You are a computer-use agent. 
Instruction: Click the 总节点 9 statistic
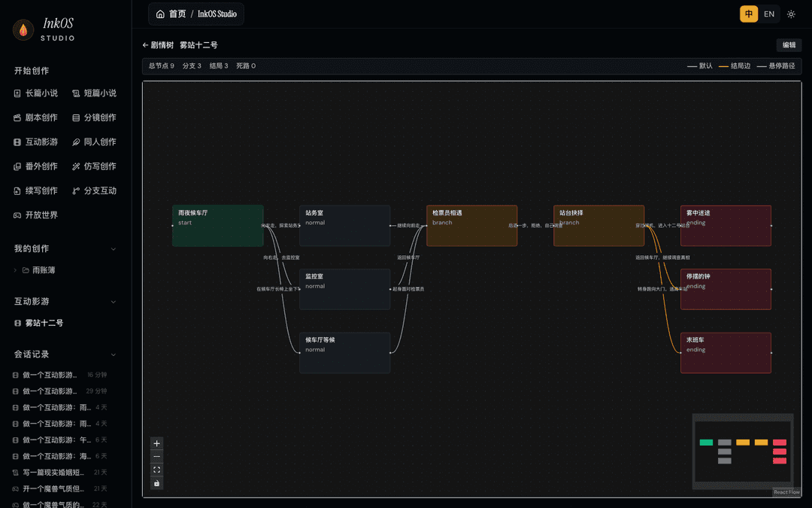162,65
